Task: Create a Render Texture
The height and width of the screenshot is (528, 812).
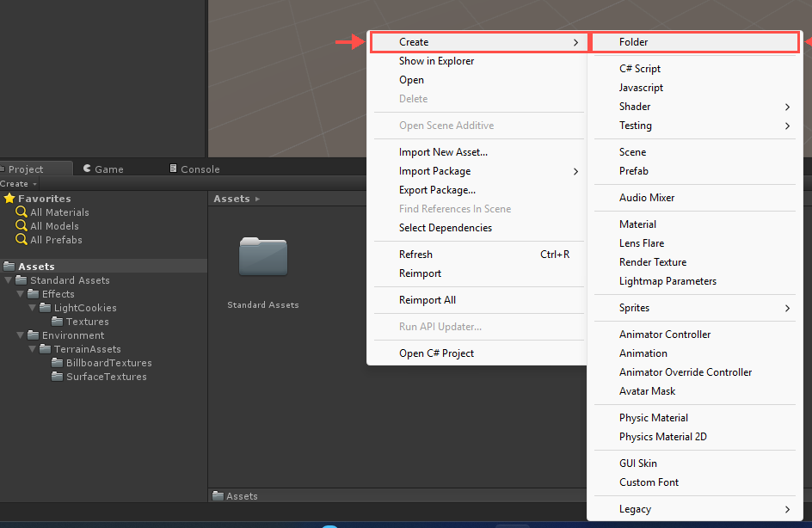Action: [x=694, y=262]
